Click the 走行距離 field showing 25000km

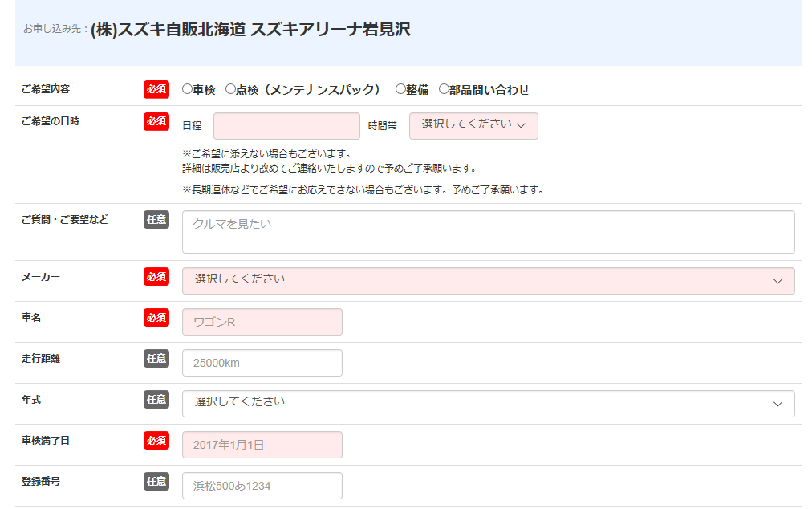[x=262, y=363]
